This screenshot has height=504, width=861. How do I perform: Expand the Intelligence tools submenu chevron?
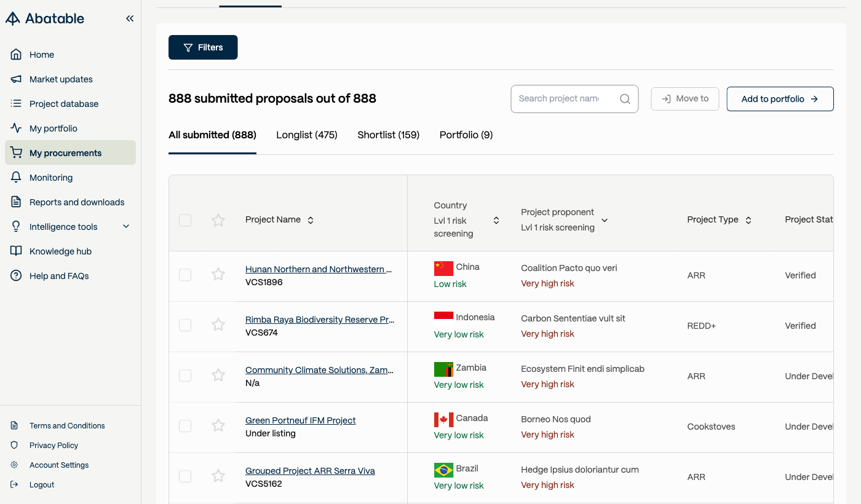(126, 227)
